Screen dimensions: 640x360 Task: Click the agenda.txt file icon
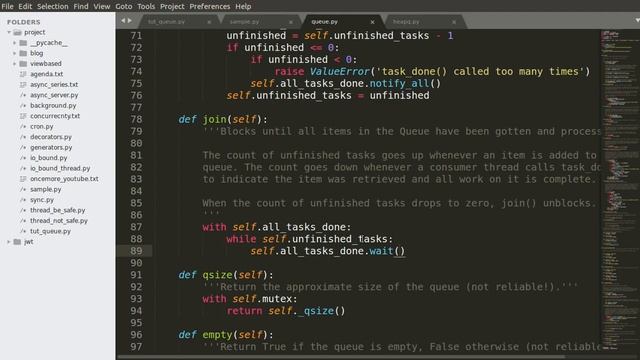point(23,74)
